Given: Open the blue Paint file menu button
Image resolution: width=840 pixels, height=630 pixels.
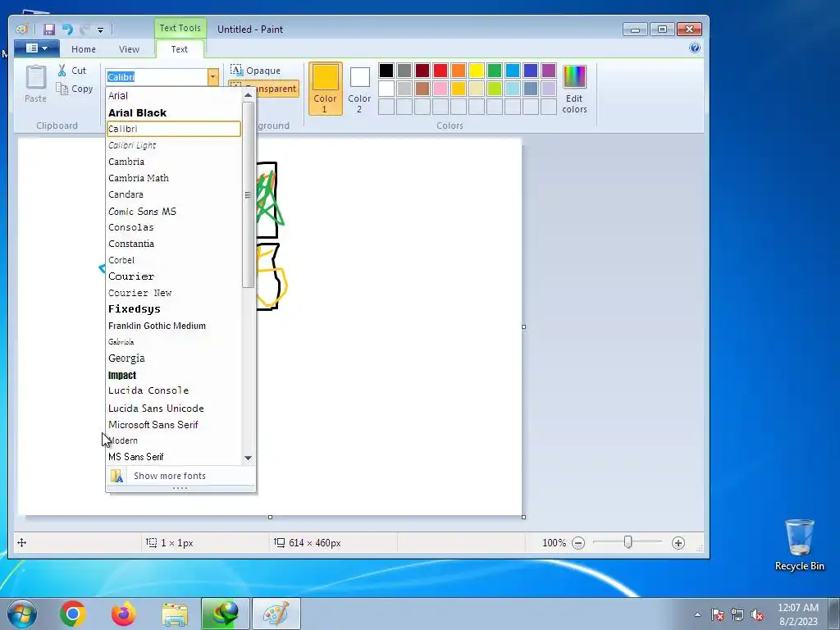Looking at the screenshot, I should click(x=36, y=48).
